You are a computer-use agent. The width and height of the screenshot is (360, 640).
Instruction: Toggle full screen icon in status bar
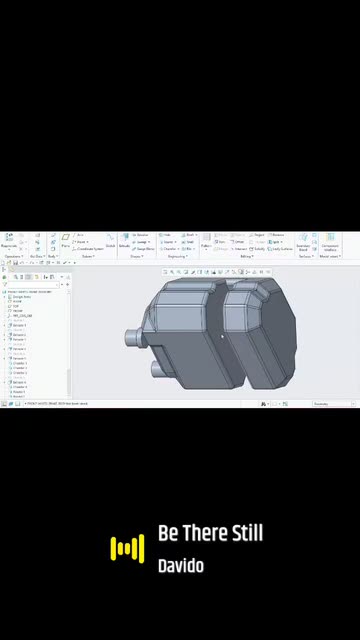(18, 404)
